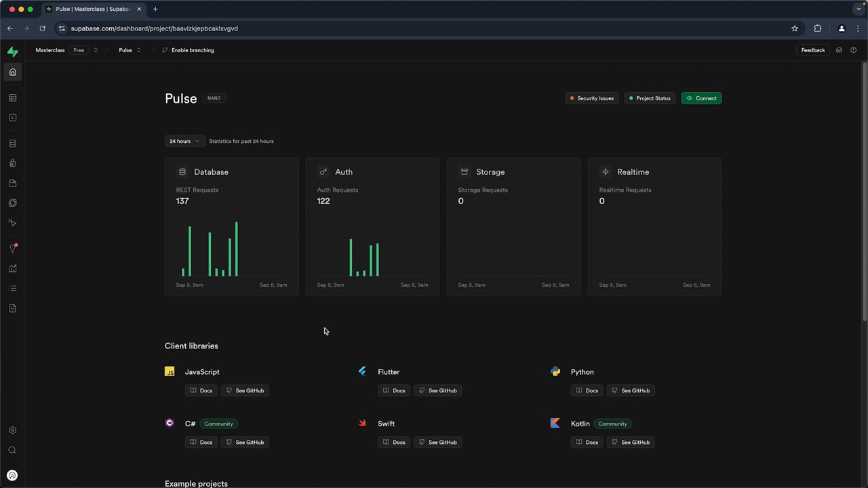Click the Storage card icon
The height and width of the screenshot is (488, 868).
pos(464,172)
